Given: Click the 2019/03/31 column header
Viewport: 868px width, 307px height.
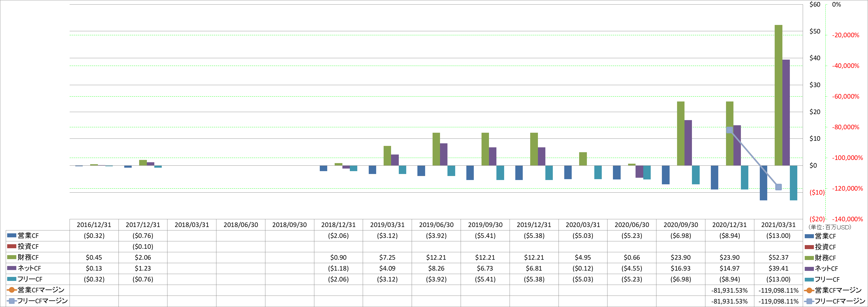Looking at the screenshot, I should point(387,225).
